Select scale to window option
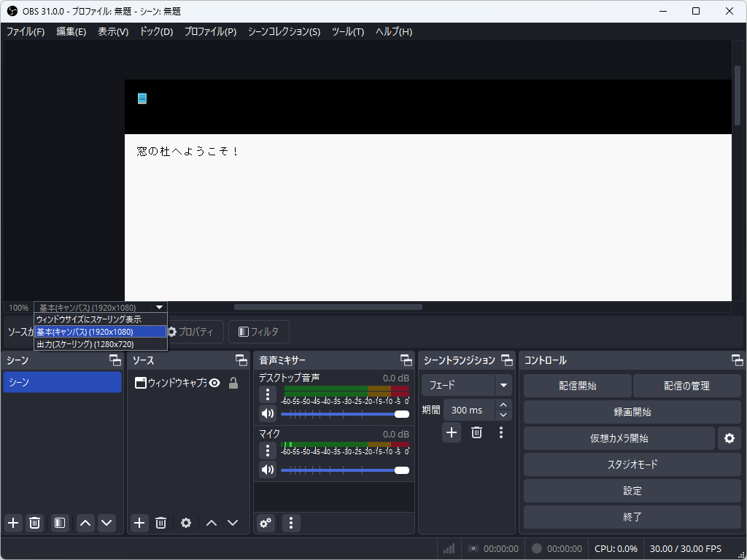747x560 pixels. tap(101, 319)
